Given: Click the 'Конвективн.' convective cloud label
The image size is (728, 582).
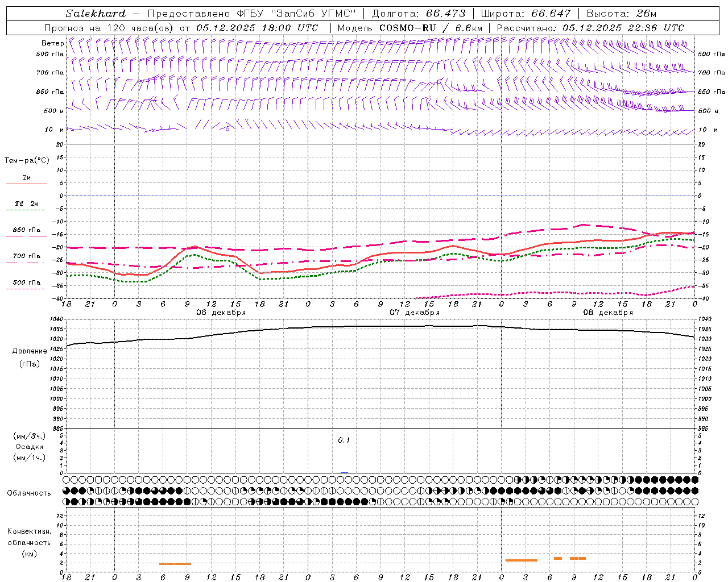Looking at the screenshot, I should pos(30,531).
